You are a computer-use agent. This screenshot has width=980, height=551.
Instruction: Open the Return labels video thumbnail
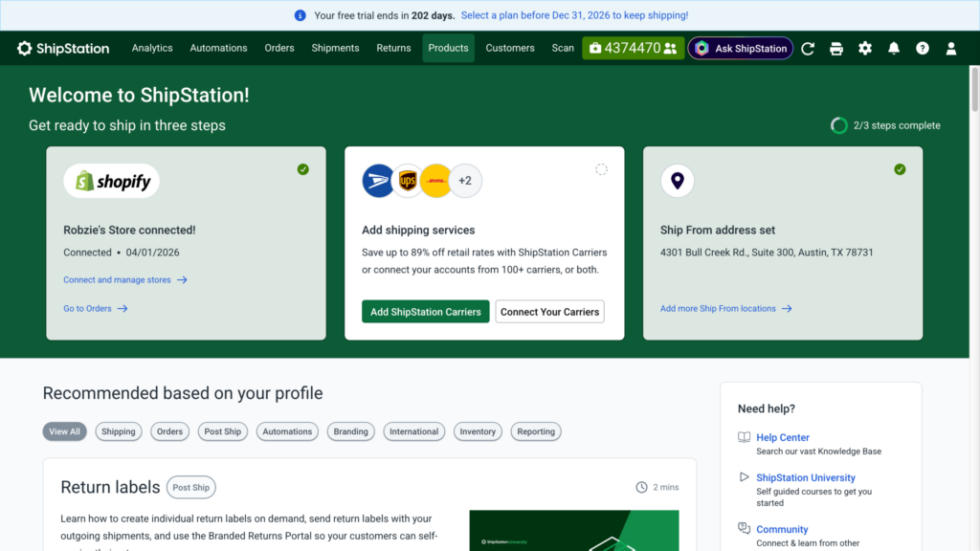574,530
